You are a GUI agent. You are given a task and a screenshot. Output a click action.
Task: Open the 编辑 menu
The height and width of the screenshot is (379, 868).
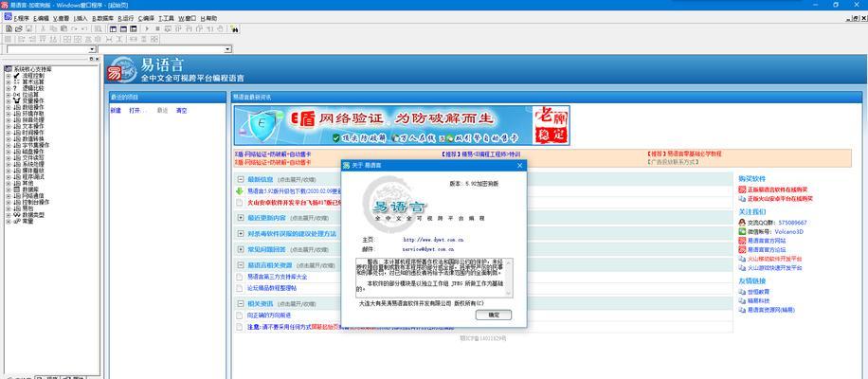[41, 18]
